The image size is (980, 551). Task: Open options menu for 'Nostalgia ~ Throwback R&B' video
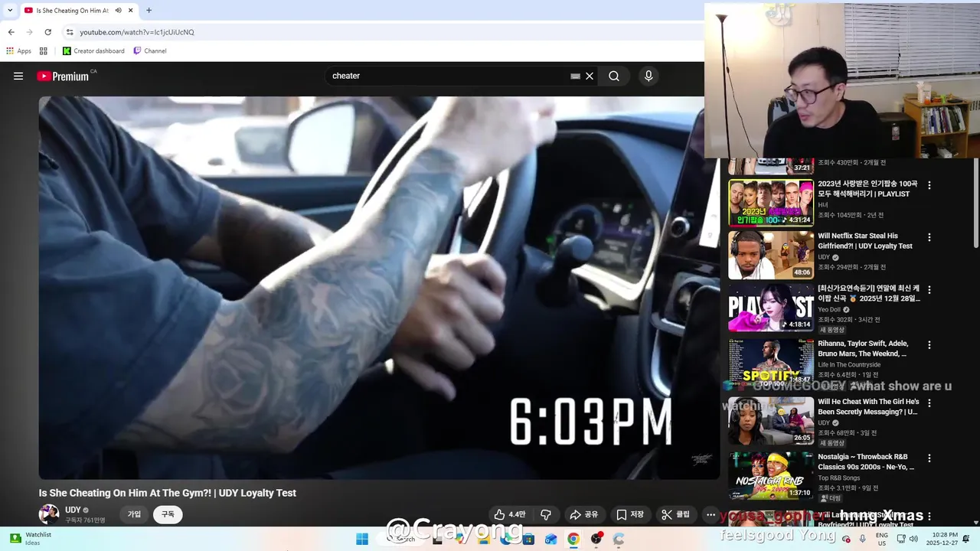coord(929,458)
